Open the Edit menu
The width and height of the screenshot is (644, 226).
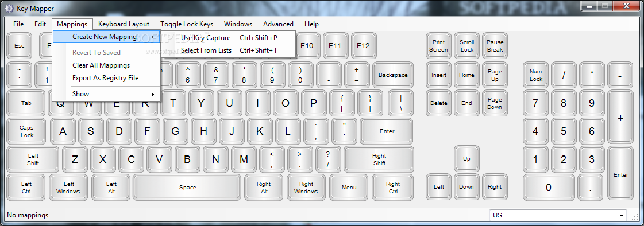[x=40, y=24]
